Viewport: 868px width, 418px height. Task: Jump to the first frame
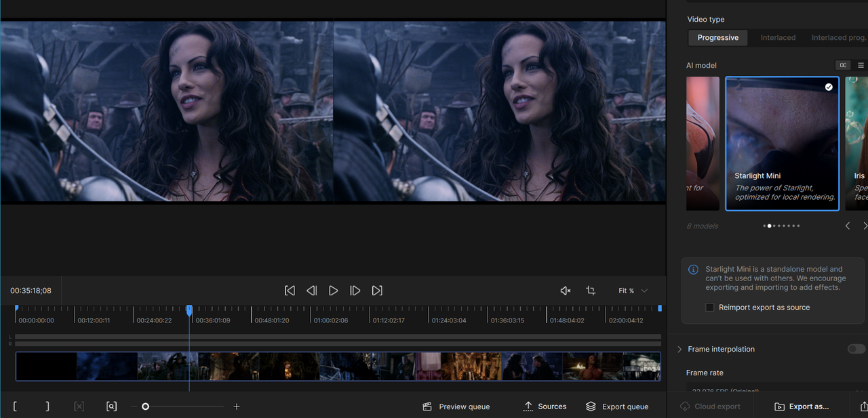(x=290, y=291)
